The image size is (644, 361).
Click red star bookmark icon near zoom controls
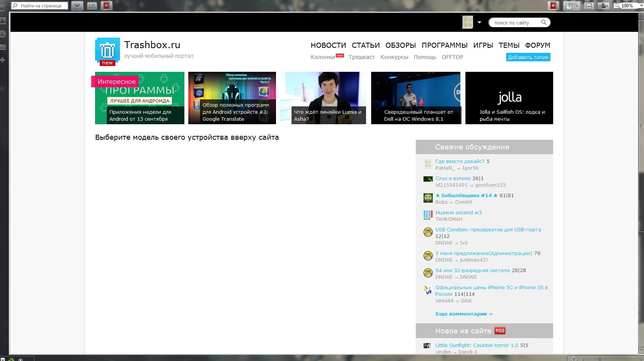click(553, 5)
